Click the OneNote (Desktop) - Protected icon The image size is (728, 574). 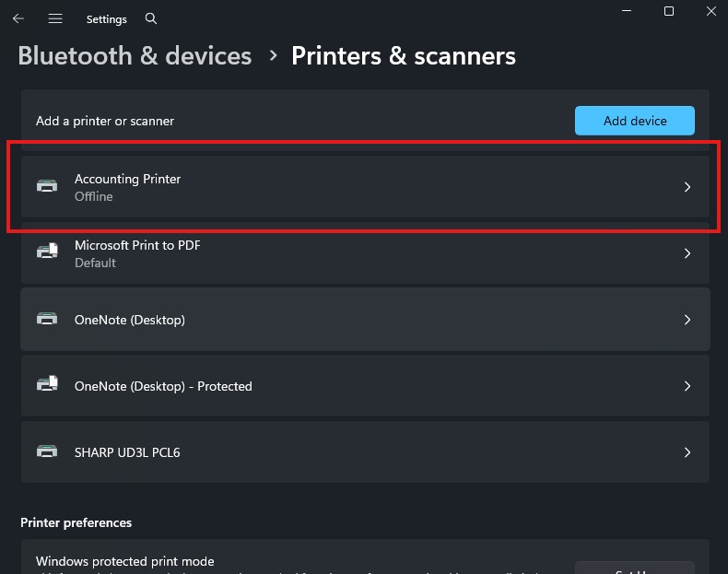point(47,385)
